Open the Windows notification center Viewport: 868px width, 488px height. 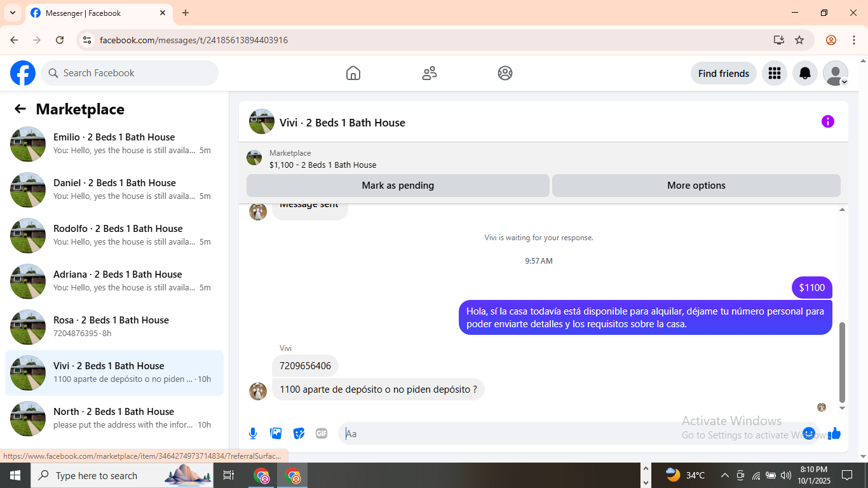(x=847, y=475)
